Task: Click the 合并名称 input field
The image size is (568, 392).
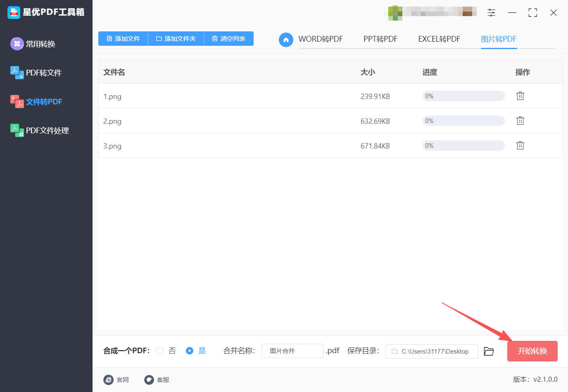Action: pos(292,351)
